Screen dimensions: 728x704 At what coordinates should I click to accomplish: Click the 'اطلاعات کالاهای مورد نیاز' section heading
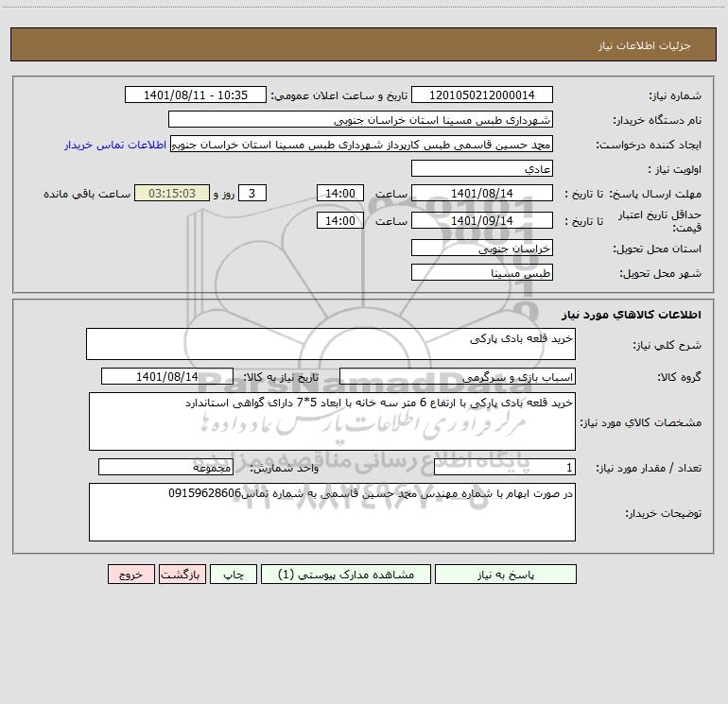[632, 315]
